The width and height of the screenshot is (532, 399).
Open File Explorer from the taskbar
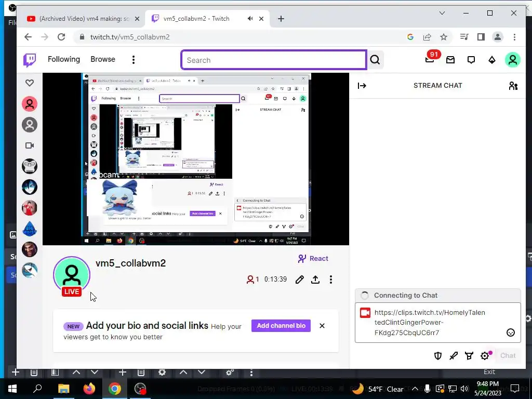(63, 389)
